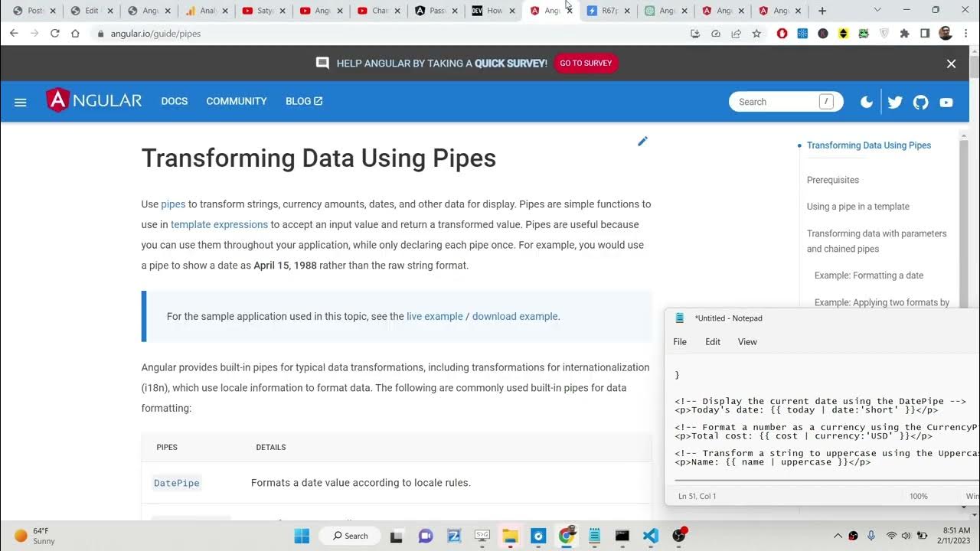Screen dimensions: 980x551
Task: Click the 'template expressions' link
Action: 219,224
